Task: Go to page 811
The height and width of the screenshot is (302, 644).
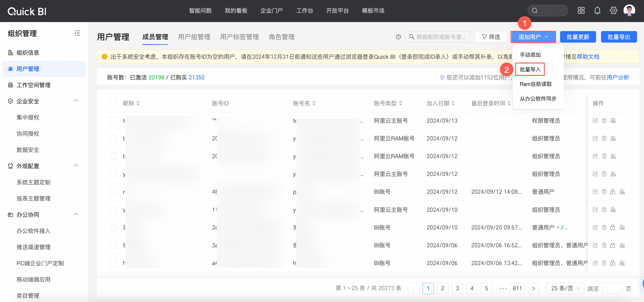Action: pos(517,288)
